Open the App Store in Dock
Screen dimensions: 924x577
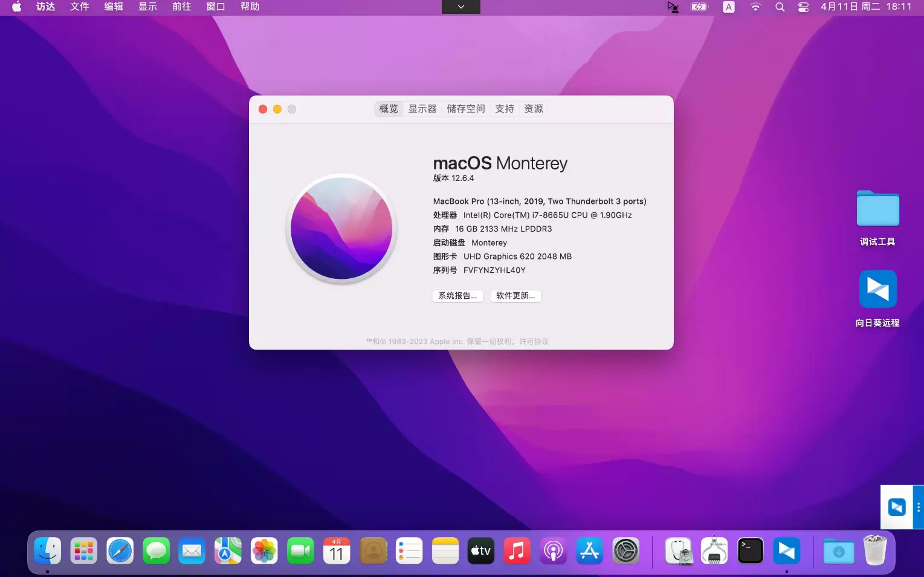click(x=589, y=551)
